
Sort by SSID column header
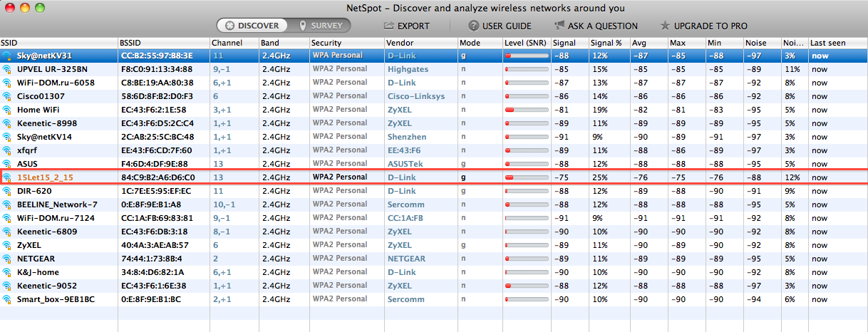coord(59,43)
